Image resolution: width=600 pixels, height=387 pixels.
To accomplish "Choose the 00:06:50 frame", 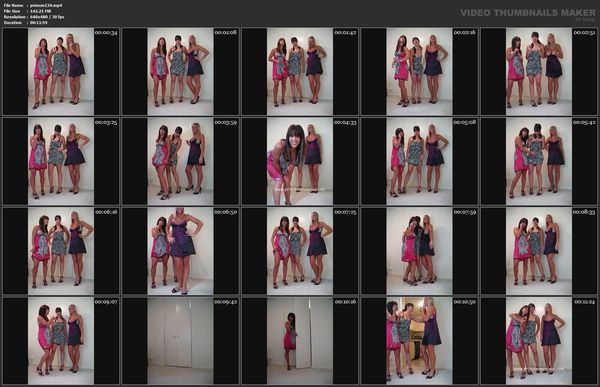I will 180,251.
